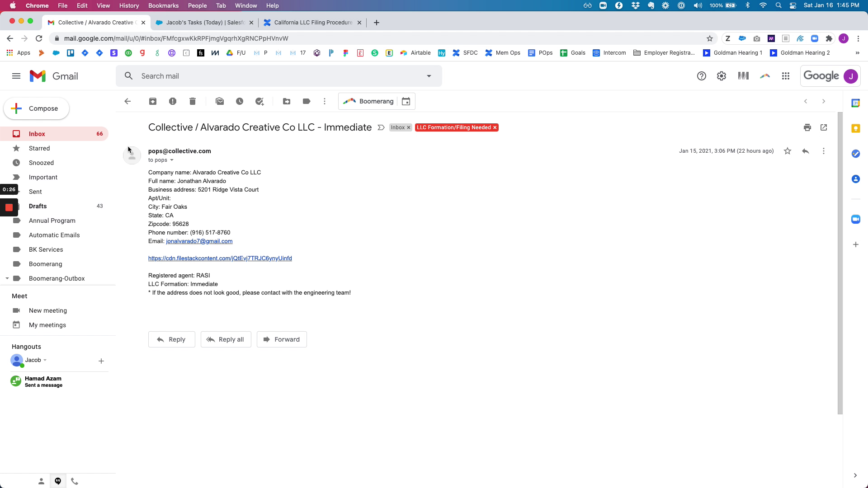Image resolution: width=868 pixels, height=488 pixels.
Task: Open the search options dropdown arrow
Action: point(429,76)
